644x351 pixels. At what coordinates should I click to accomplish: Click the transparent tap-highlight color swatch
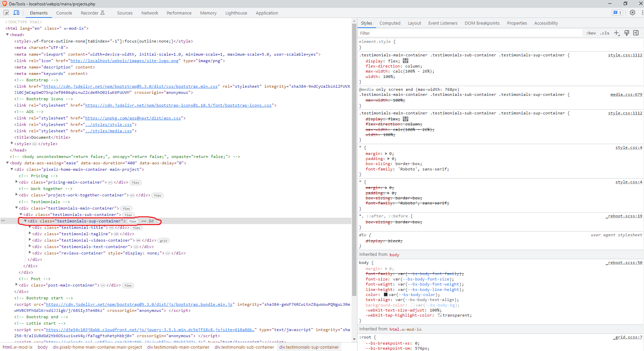(440, 315)
